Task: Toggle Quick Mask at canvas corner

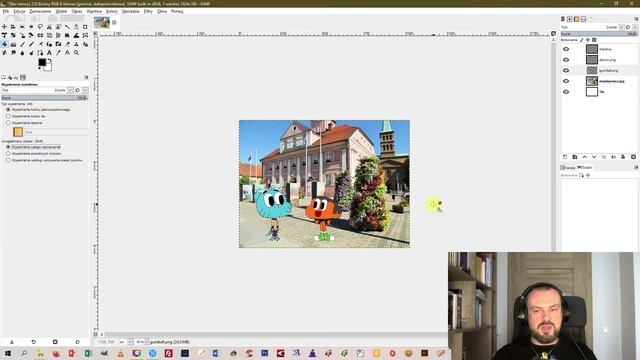Action: pos(96,334)
